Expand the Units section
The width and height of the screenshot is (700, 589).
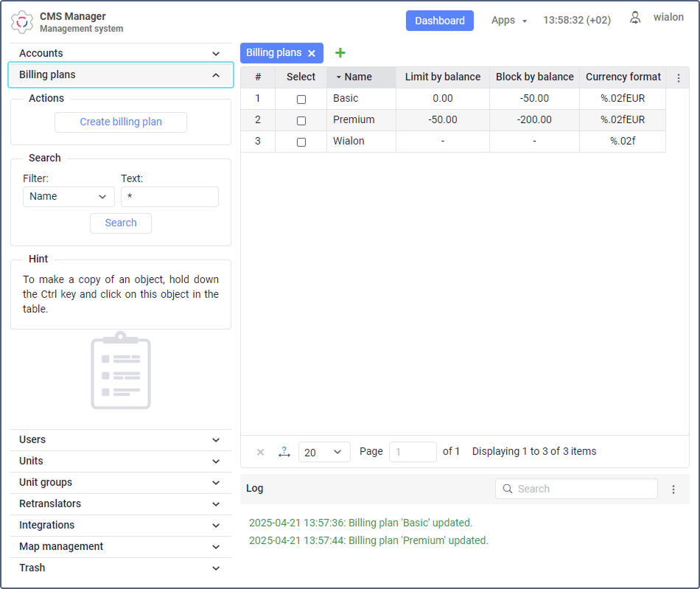[121, 461]
